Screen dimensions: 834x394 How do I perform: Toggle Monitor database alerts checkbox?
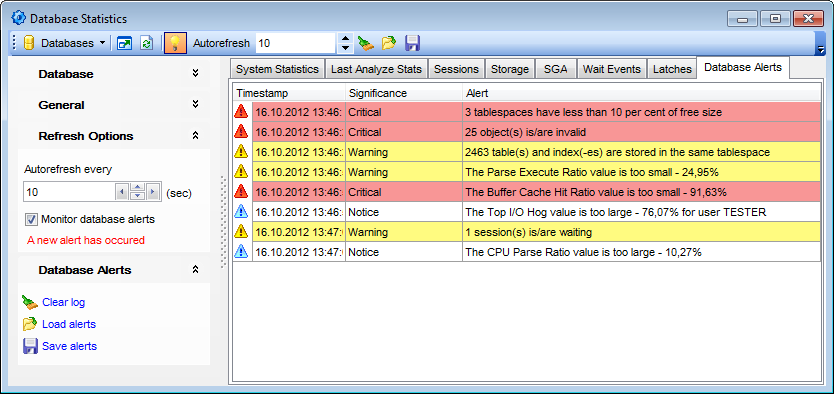[31, 219]
